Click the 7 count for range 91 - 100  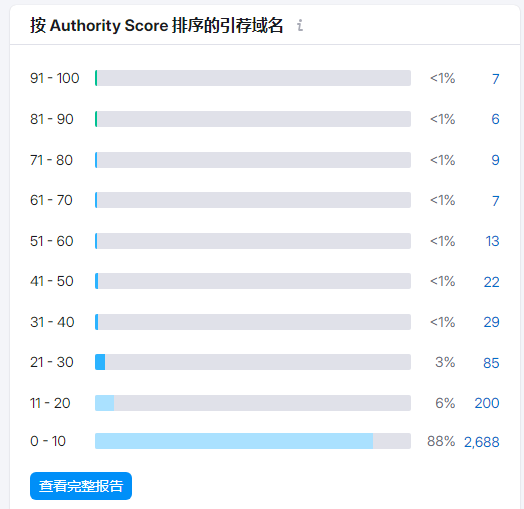tap(496, 79)
